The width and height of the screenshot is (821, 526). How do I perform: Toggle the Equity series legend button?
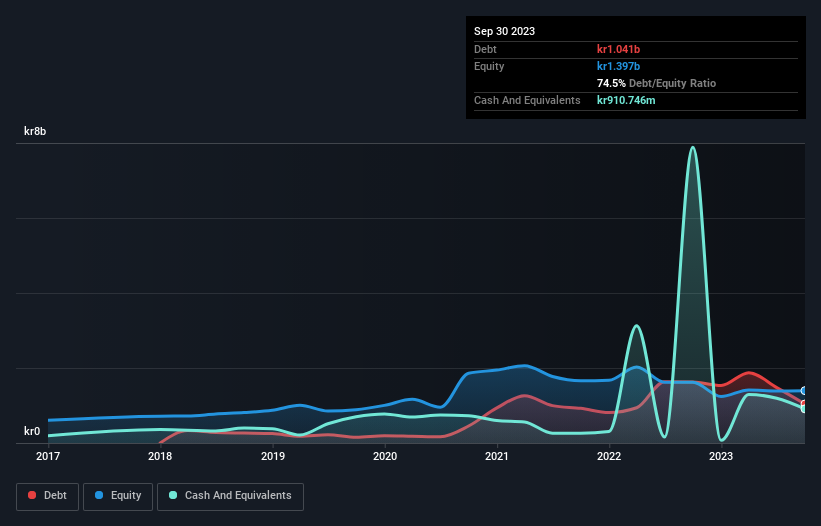click(118, 496)
